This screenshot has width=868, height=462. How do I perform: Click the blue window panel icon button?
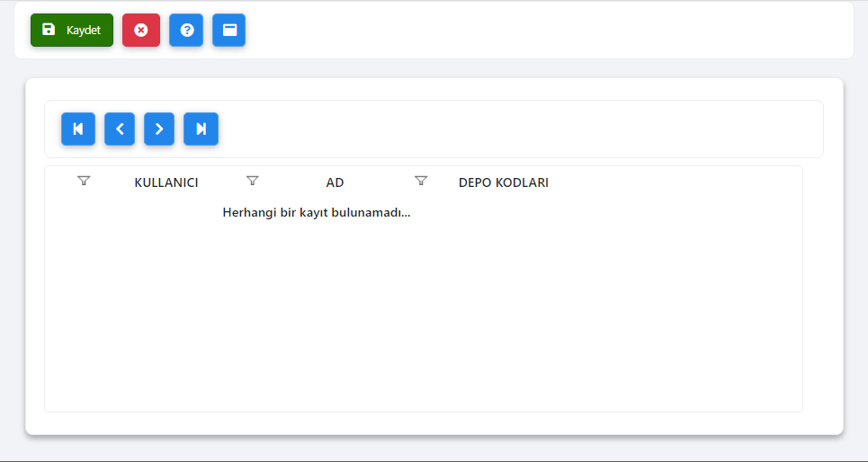(229, 30)
